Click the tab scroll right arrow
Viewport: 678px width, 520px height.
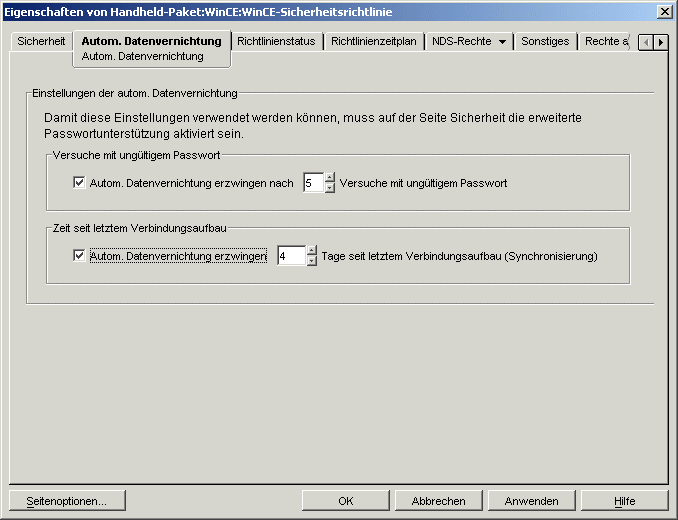tap(661, 42)
